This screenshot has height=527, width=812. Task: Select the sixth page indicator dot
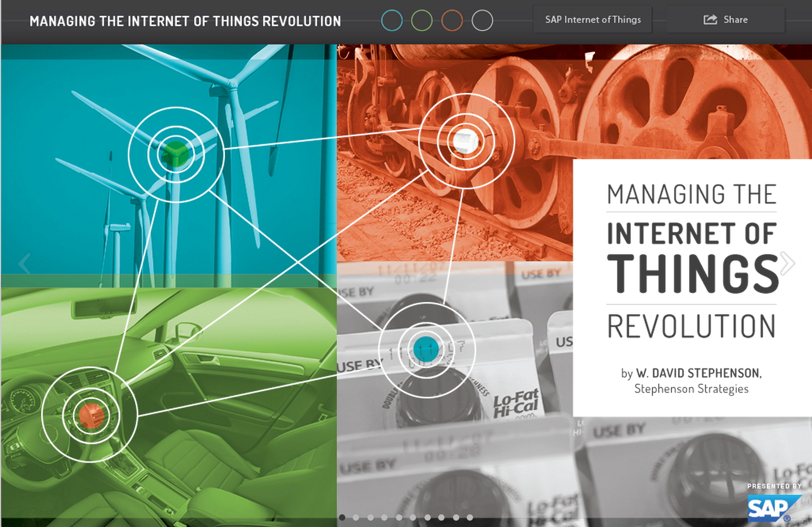(413, 517)
